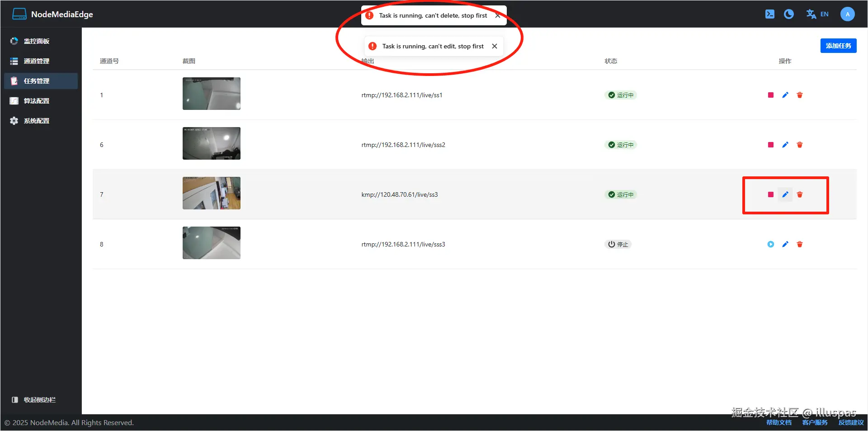Screen dimensions: 868x431
Task: Delete the channel 6 task
Action: (x=800, y=145)
